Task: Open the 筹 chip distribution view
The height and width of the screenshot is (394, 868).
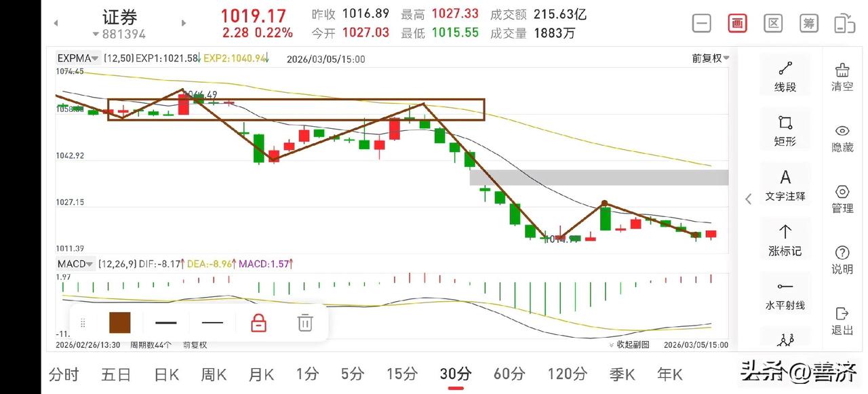Action: (808, 22)
